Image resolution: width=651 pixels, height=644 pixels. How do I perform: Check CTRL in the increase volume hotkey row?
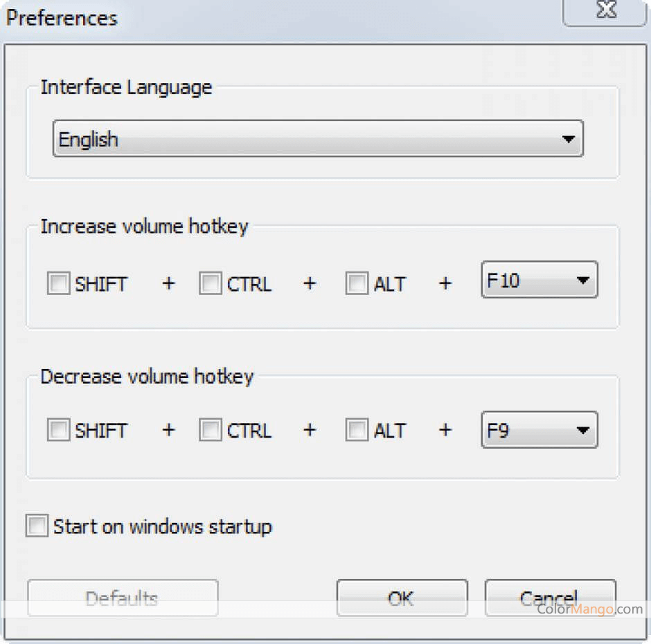click(x=211, y=283)
